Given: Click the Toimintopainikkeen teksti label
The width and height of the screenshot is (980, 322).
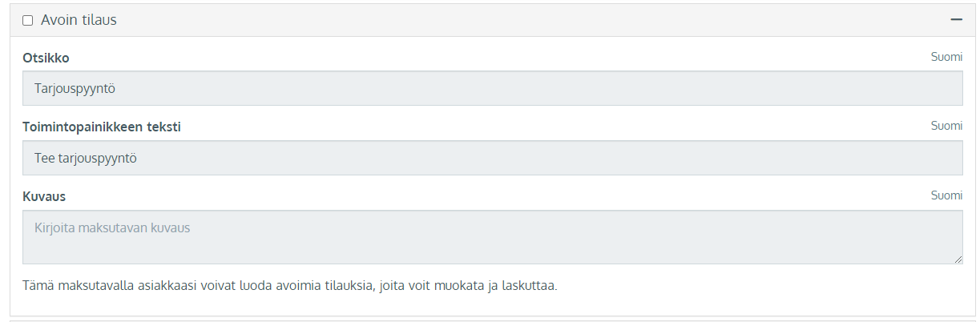Looking at the screenshot, I should point(102,127).
